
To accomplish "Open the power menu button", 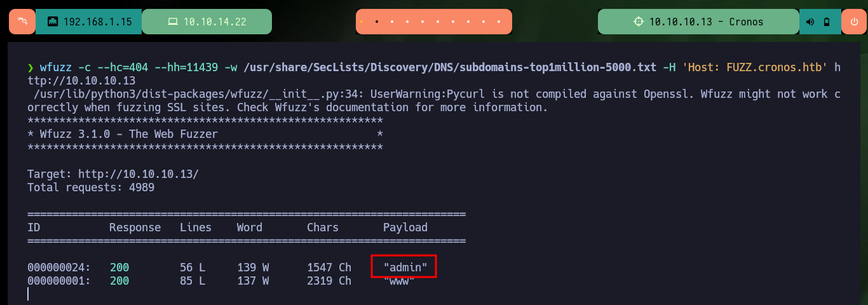I will [853, 22].
